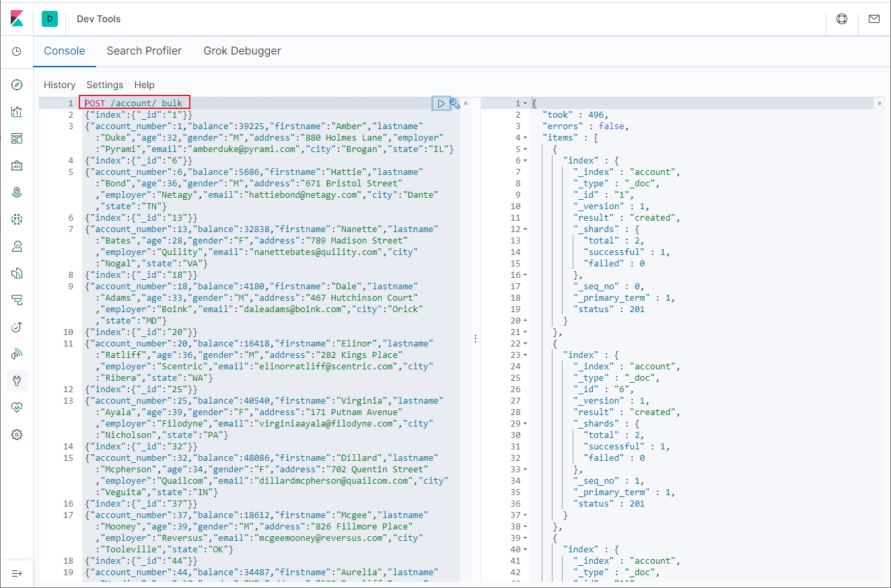The height and width of the screenshot is (588, 891).
Task: Expand the sidebar navigation at bottom
Action: (17, 573)
